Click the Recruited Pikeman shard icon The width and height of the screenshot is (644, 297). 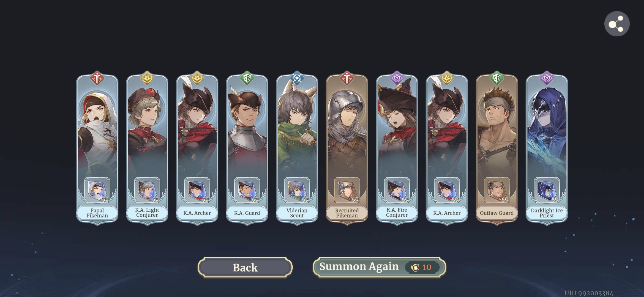click(347, 190)
